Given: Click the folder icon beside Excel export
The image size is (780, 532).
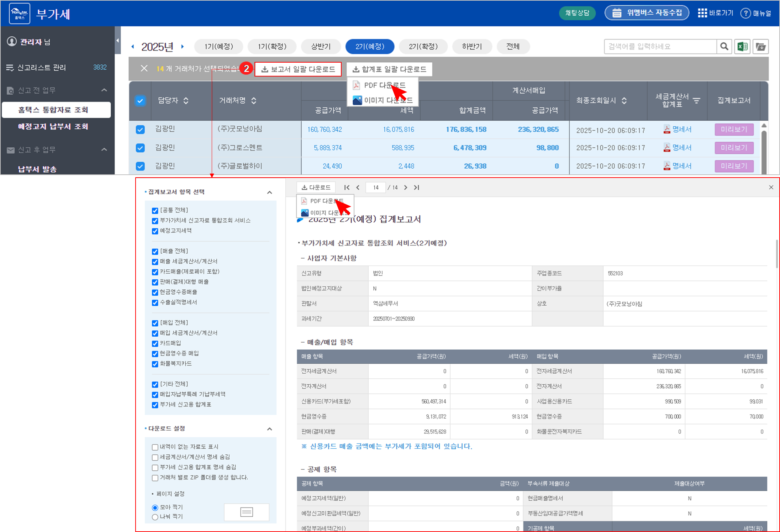Looking at the screenshot, I should (760, 47).
